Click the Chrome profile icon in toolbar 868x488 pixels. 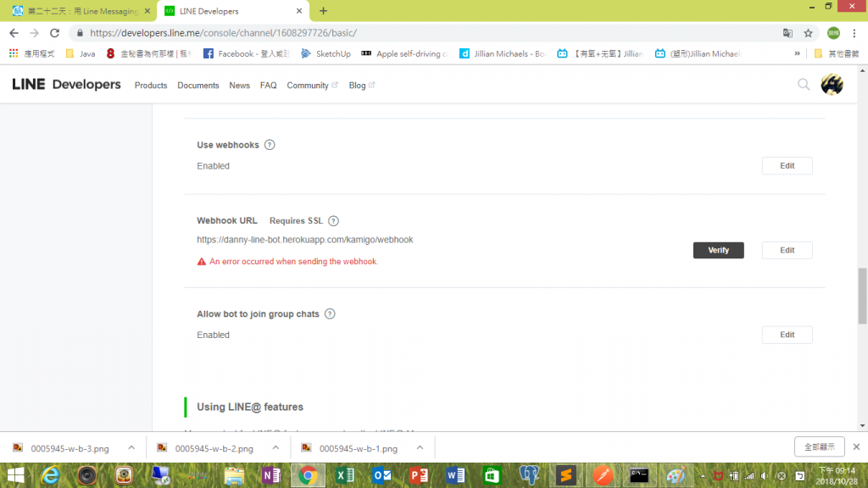tap(834, 33)
